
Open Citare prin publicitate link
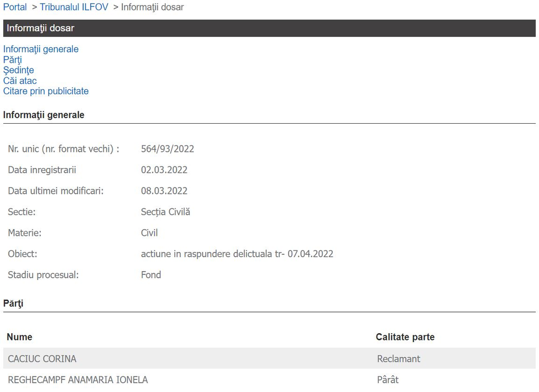point(46,91)
